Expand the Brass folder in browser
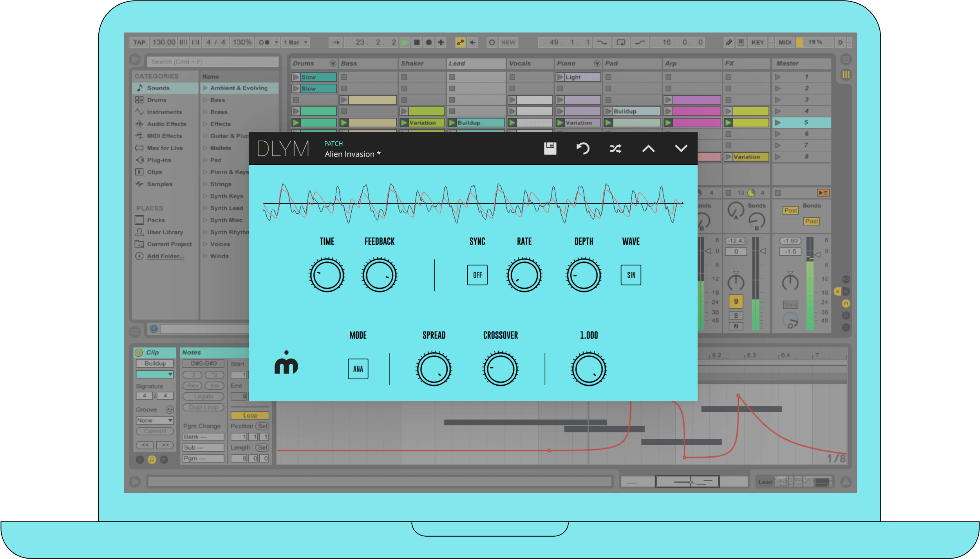Screen dimensions: 980x559 205,112
